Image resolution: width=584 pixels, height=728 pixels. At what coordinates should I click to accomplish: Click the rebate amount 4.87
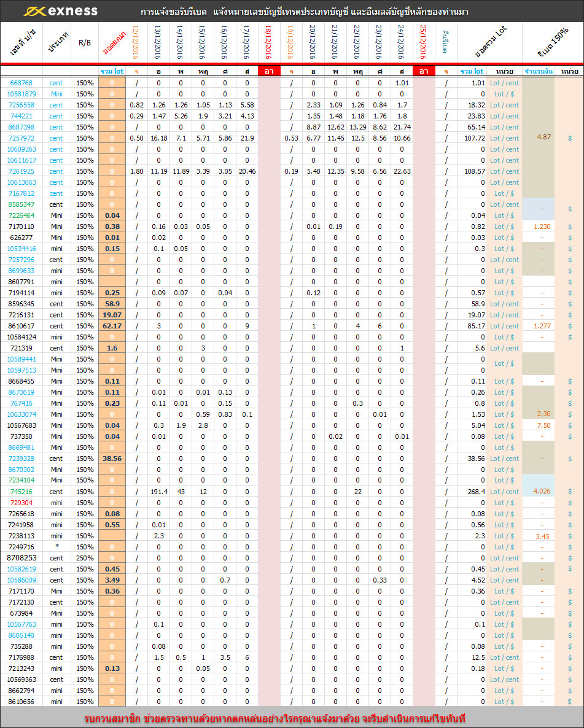[543, 137]
